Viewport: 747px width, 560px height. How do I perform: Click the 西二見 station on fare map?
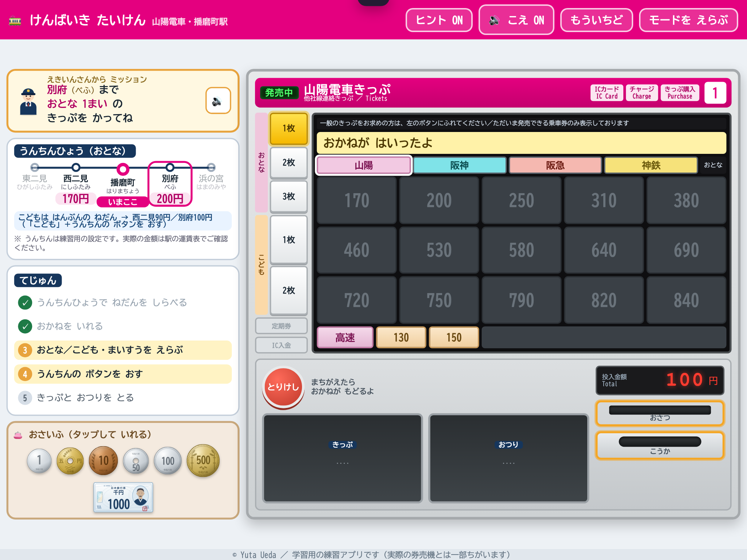76,184
